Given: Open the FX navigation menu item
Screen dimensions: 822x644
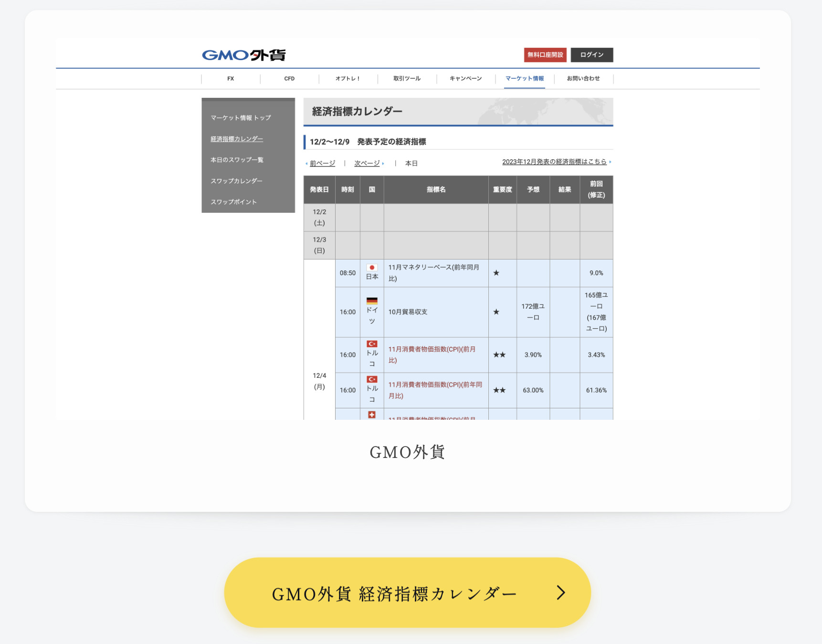Looking at the screenshot, I should [x=231, y=79].
